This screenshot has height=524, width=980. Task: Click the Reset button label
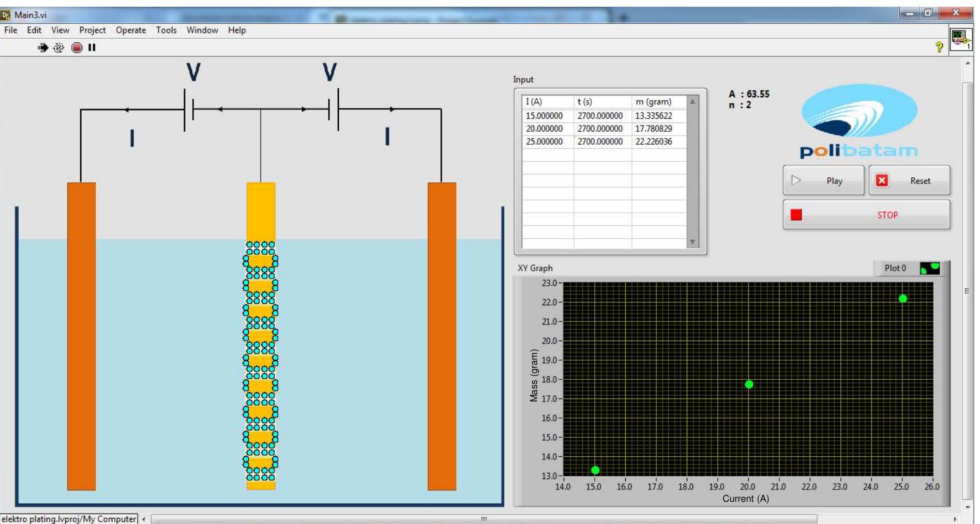tap(920, 181)
